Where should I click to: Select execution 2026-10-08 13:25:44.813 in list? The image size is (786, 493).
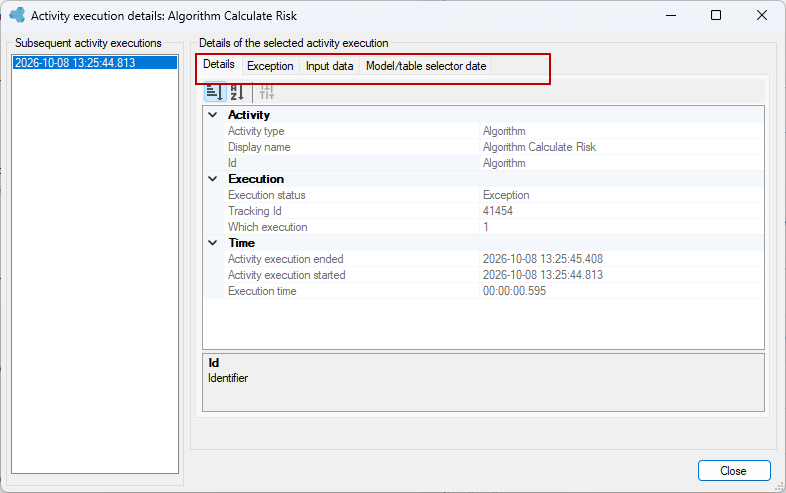tap(95, 63)
